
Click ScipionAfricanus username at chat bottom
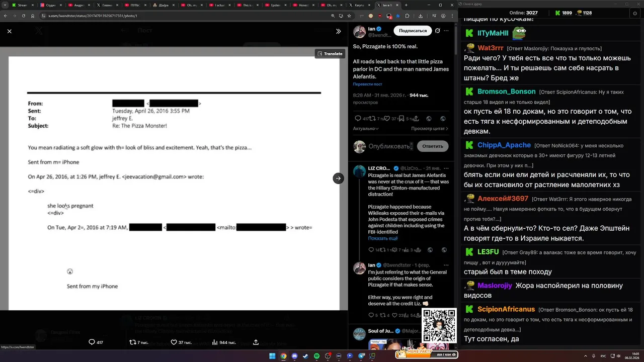click(x=506, y=309)
